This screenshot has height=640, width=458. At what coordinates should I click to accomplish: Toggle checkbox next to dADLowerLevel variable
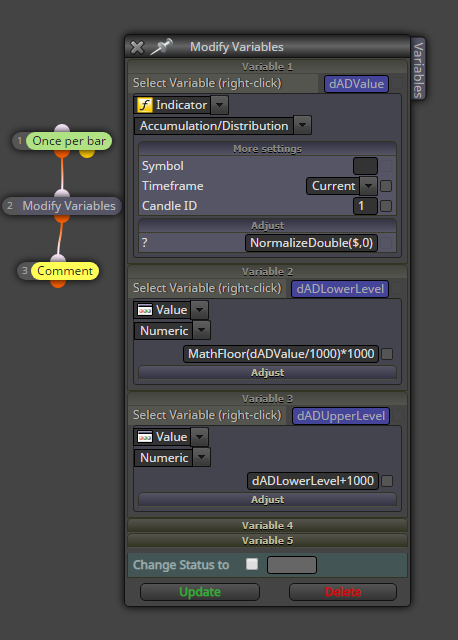(x=397, y=289)
